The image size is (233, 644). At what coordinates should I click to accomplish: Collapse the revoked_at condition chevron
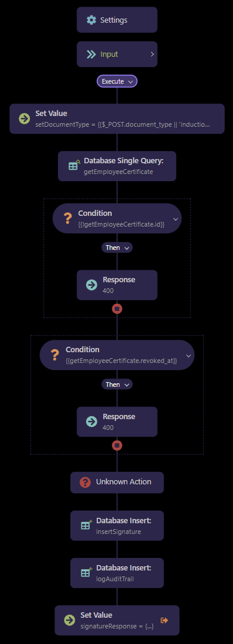[188, 356]
